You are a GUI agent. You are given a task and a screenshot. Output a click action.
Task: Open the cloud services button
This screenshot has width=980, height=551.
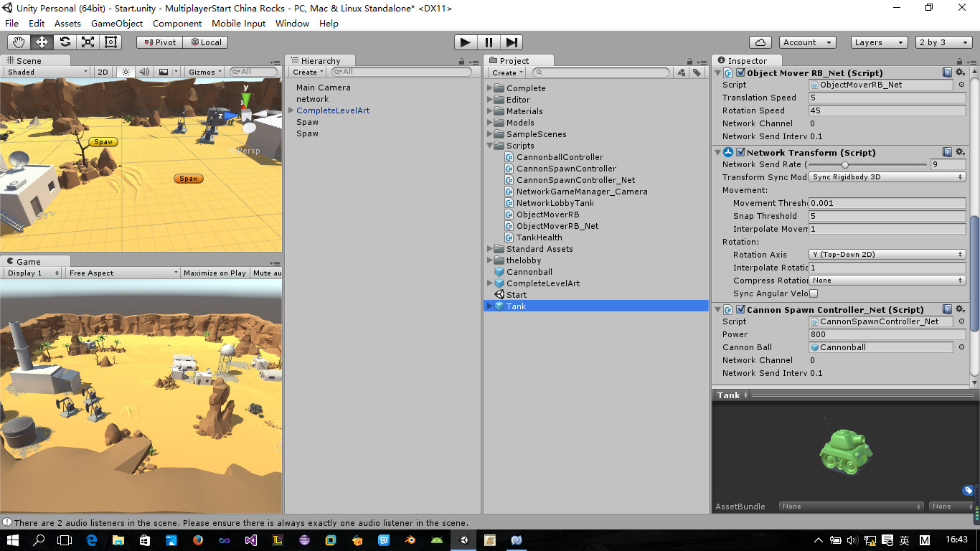click(x=760, y=42)
